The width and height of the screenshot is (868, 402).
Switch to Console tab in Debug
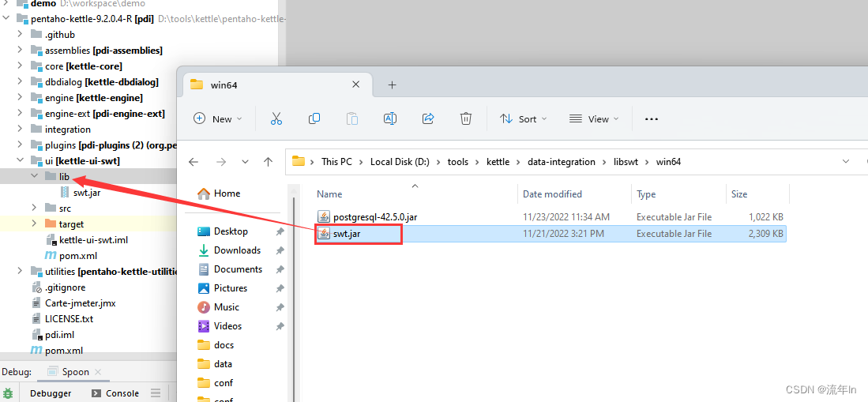[x=115, y=393]
